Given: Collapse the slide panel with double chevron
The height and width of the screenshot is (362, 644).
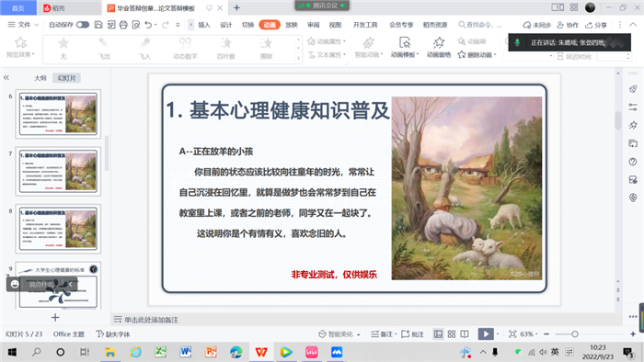Looking at the screenshot, I should click(x=6, y=77).
